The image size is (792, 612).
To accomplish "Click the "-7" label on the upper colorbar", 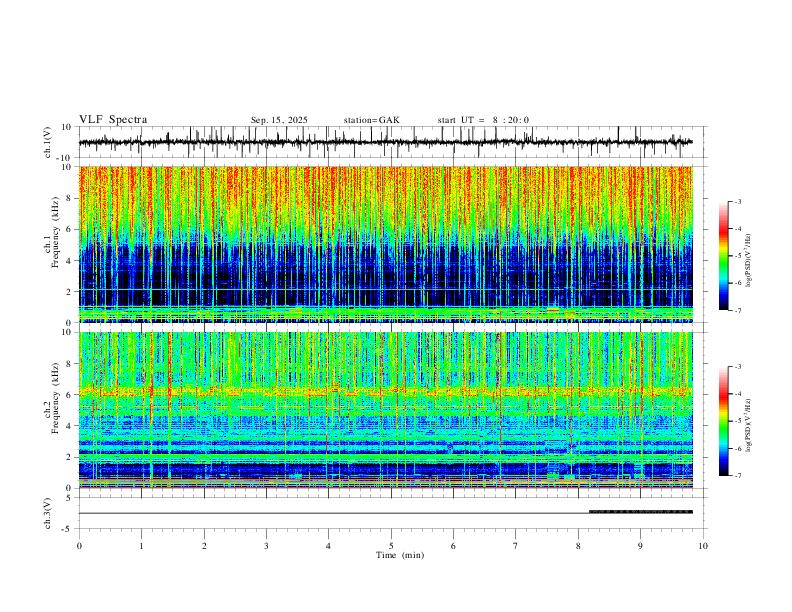I will [x=738, y=310].
